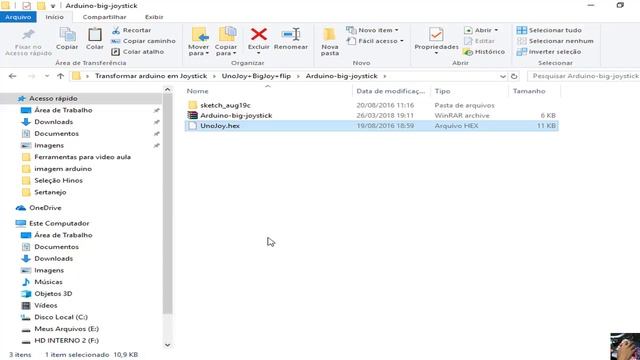The width and height of the screenshot is (640, 360).
Task: Go up one folder level arrow
Action: pos(60,76)
